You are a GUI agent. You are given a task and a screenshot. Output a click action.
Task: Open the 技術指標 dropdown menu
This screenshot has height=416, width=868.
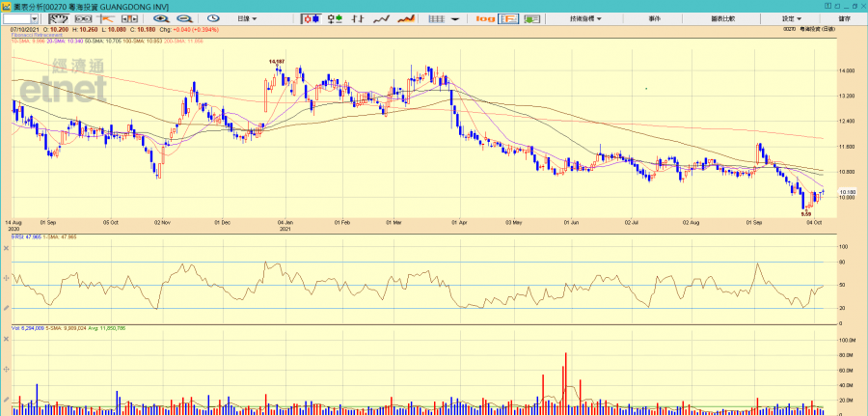(585, 18)
